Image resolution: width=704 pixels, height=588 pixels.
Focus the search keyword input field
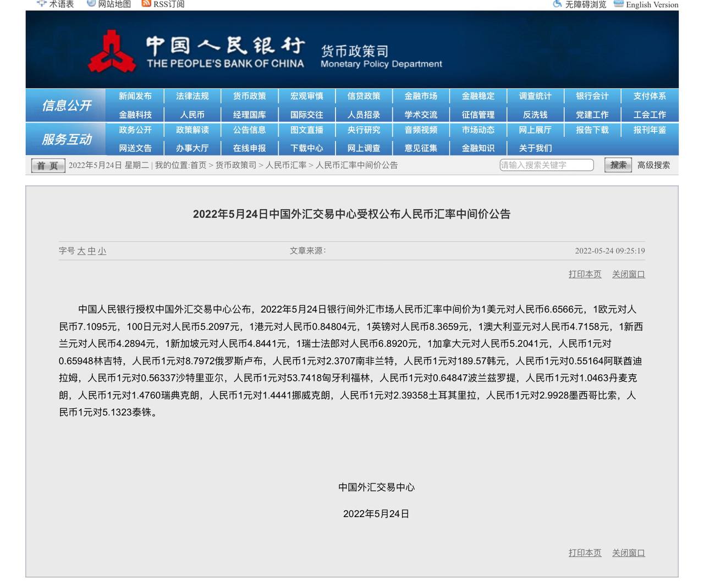tap(547, 165)
